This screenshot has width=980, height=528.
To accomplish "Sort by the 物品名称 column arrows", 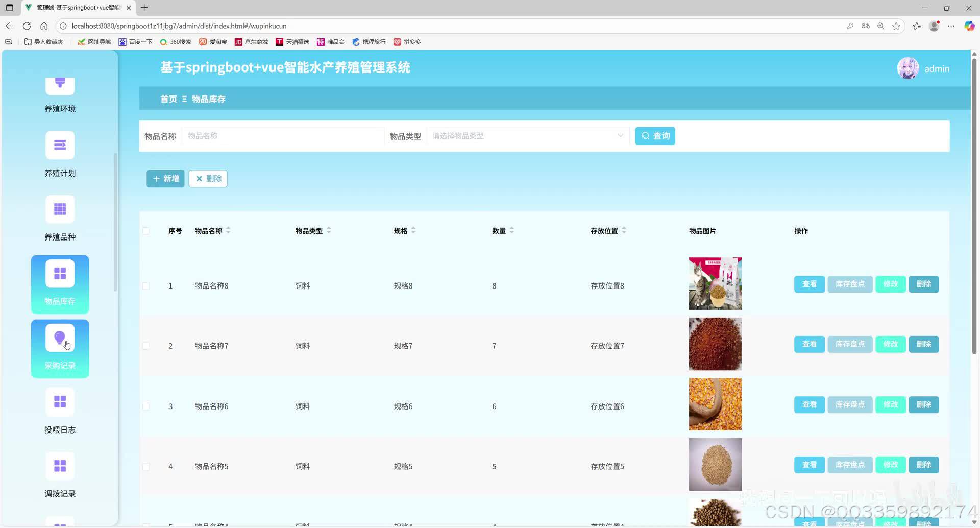I will [x=228, y=230].
